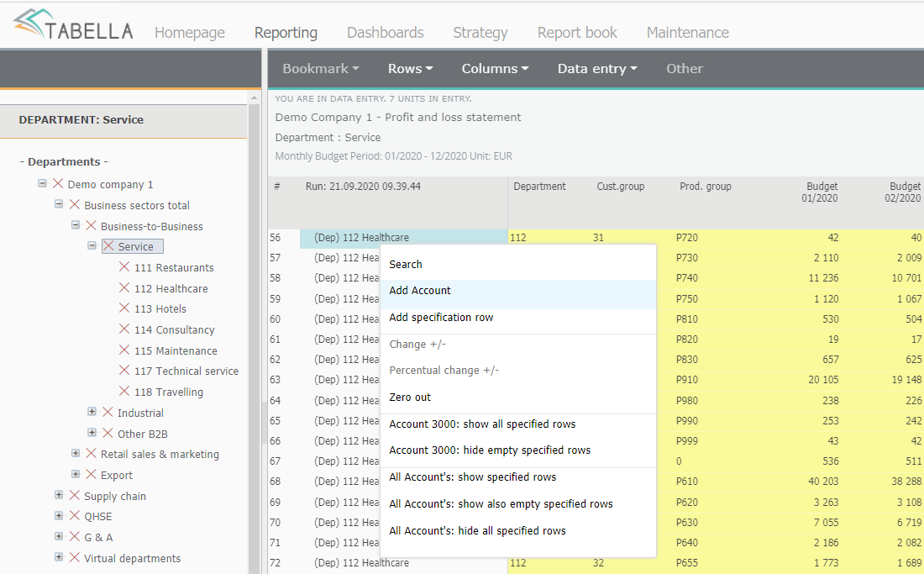Click the red X icon beside 111 Restaurants

click(124, 267)
